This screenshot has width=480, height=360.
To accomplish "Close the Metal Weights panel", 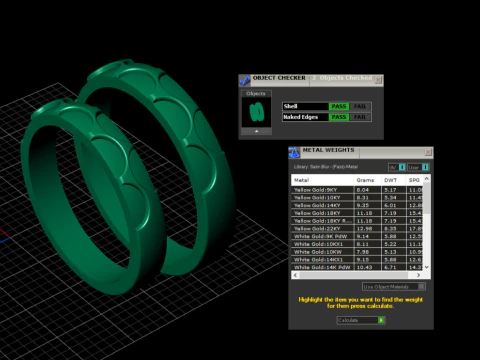I will (428, 152).
